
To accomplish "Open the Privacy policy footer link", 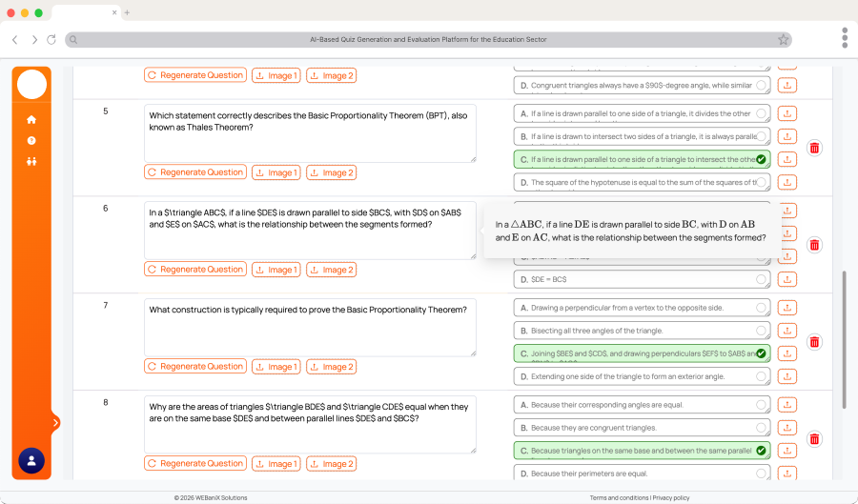I will coord(671,497).
